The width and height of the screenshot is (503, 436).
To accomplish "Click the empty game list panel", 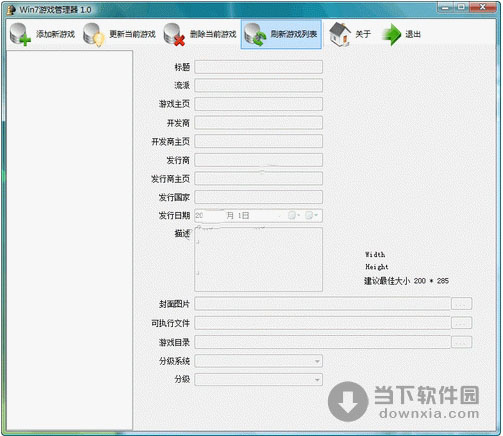I will click(x=69, y=240).
